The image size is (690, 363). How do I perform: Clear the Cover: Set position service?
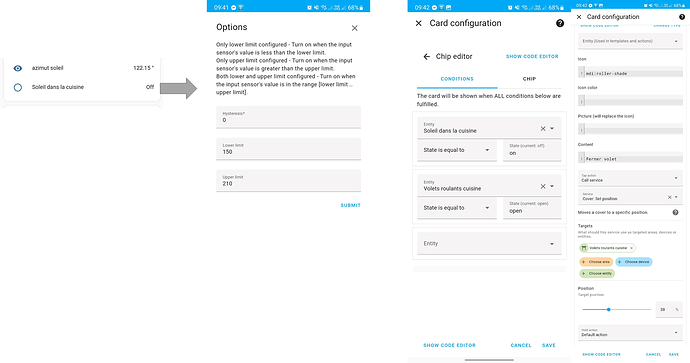669,197
